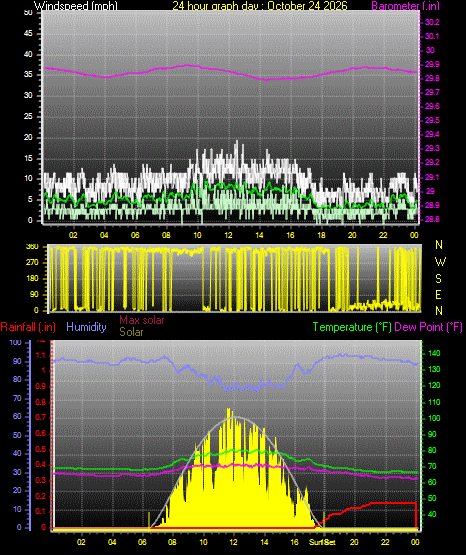Viewport: 466px width, 555px height.
Task: Click humidity axis value 60
Action: (x=17, y=417)
